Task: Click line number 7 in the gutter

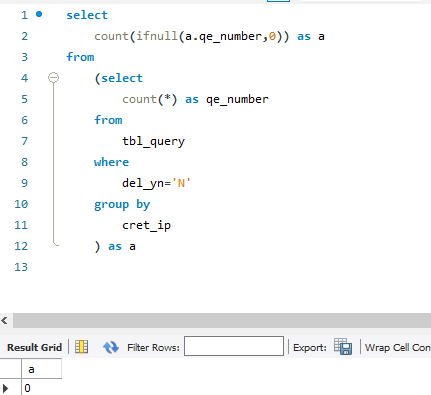Action: point(25,141)
